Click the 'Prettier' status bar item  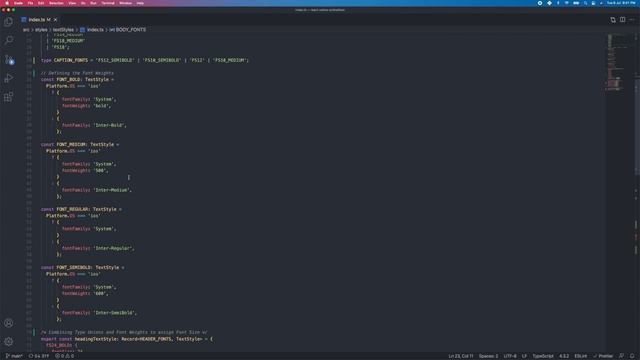coord(603,356)
